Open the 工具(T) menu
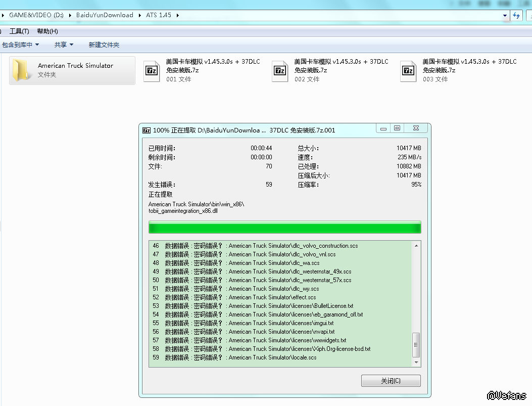This screenshot has width=532, height=406. [x=19, y=31]
